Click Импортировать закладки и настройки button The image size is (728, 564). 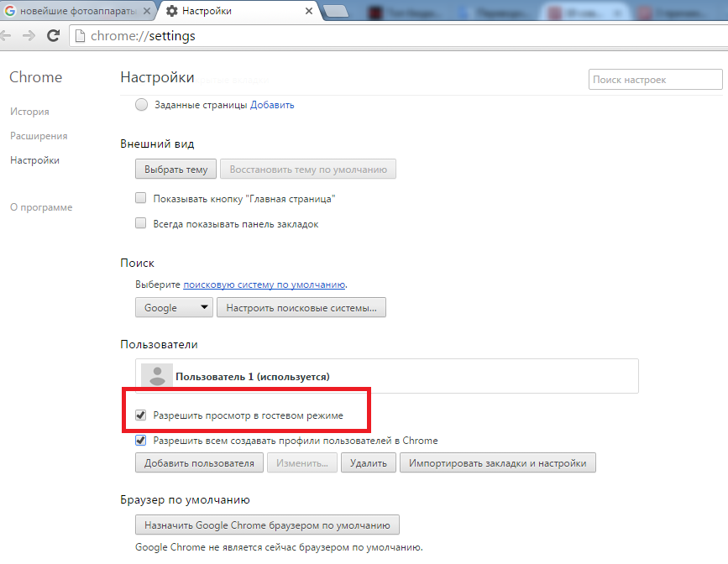(x=498, y=462)
